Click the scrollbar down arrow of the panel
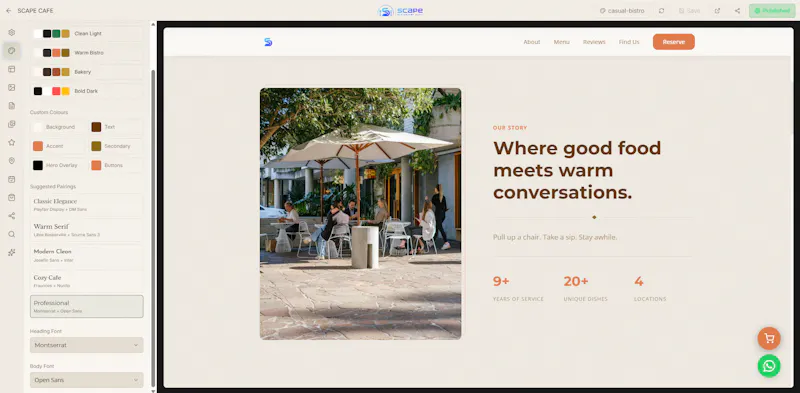800x393 pixels. tap(153, 390)
